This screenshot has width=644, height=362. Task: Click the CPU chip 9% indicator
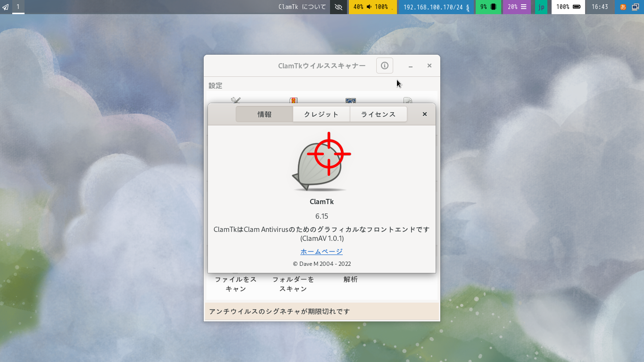[x=488, y=7]
